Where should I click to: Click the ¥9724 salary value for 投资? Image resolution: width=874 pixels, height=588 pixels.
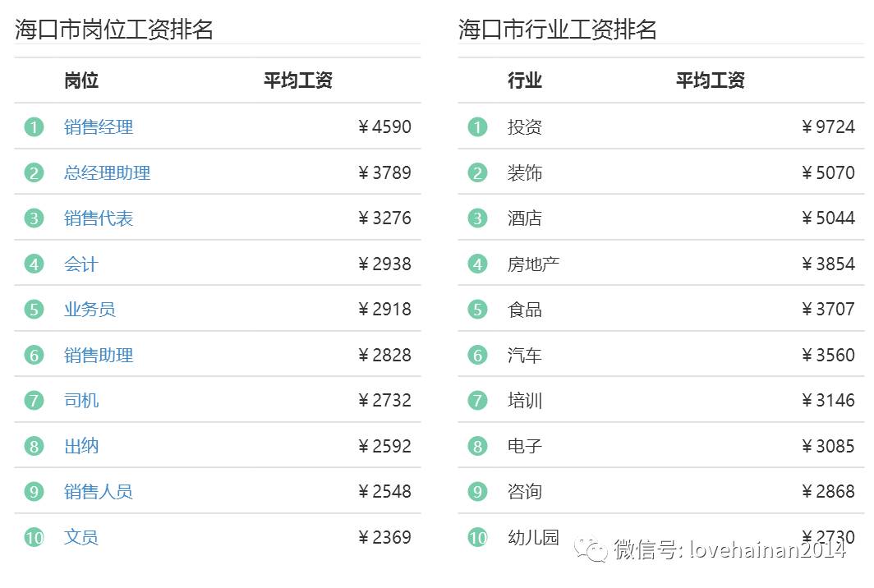(828, 127)
